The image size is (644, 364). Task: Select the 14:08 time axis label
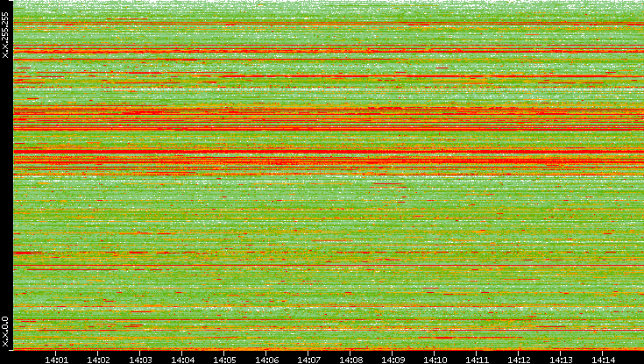(350, 360)
